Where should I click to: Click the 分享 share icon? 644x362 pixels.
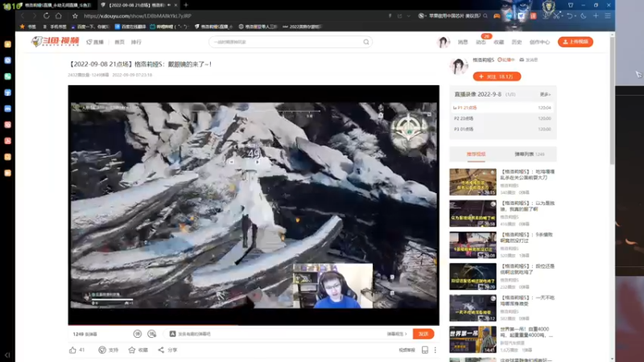[x=161, y=350]
